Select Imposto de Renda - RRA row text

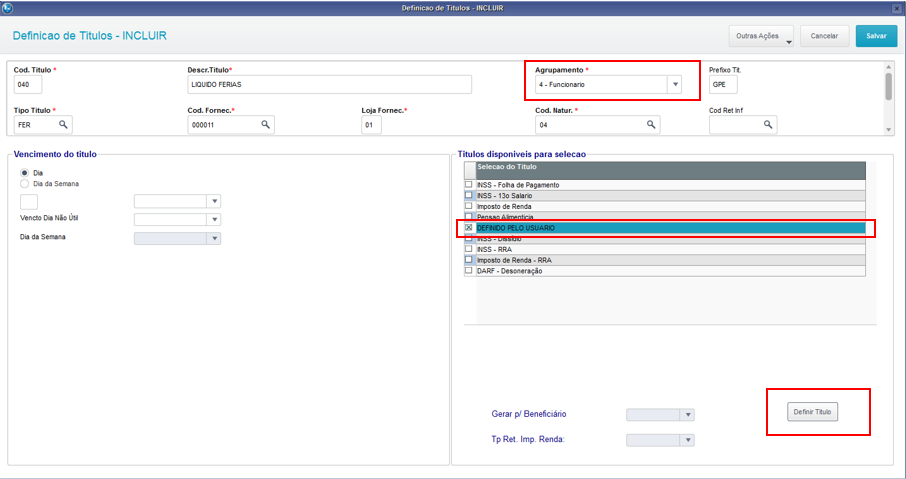tap(514, 261)
